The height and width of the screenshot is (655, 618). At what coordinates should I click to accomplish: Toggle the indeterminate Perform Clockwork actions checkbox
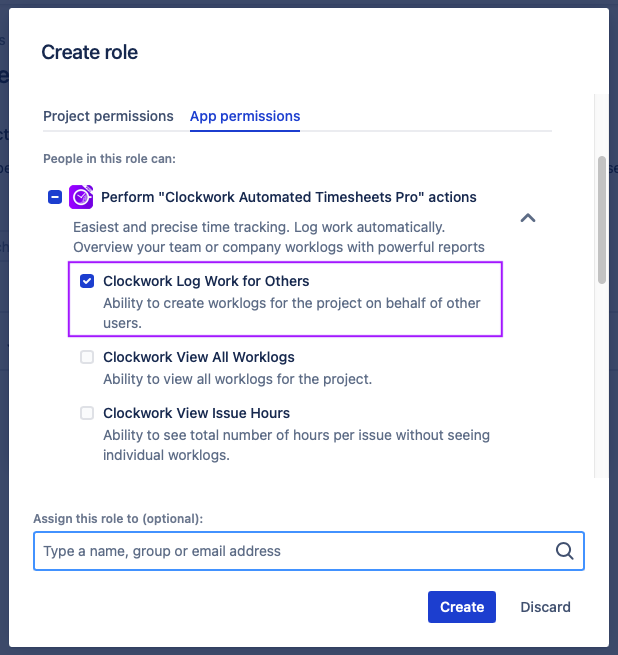pyautogui.click(x=55, y=197)
